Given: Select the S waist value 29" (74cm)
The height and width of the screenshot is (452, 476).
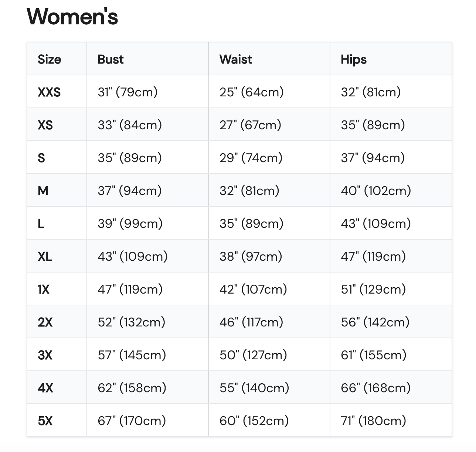Looking at the screenshot, I should point(251,158).
